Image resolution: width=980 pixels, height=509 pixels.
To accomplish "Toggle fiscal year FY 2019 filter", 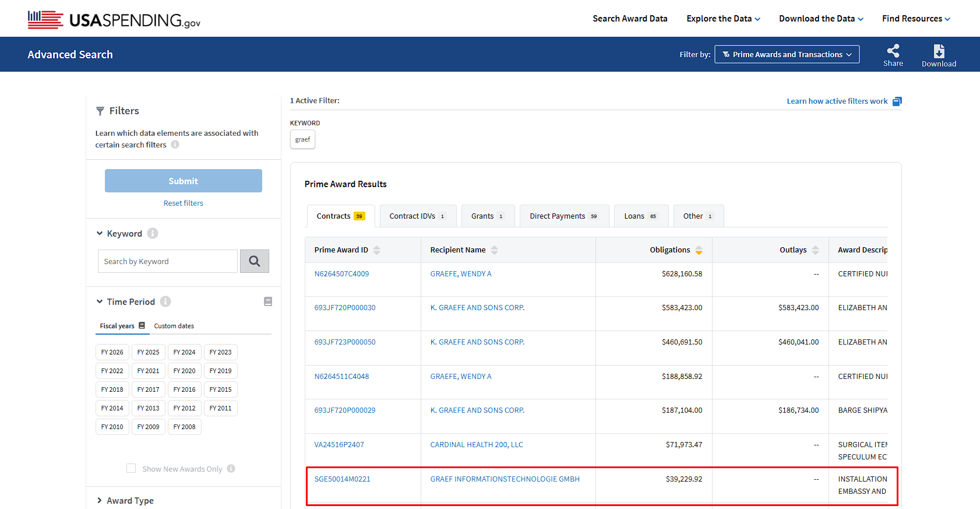I will (x=220, y=371).
